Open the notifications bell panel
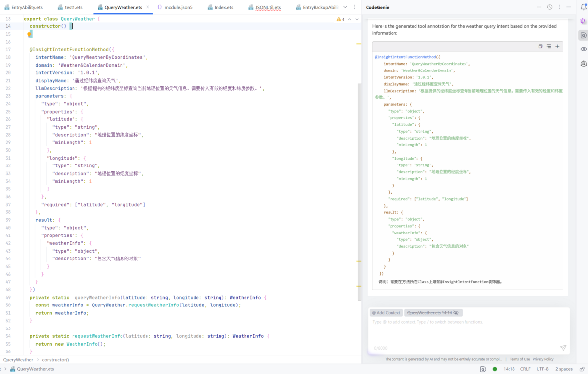Image resolution: width=588 pixels, height=374 pixels. coord(583,7)
